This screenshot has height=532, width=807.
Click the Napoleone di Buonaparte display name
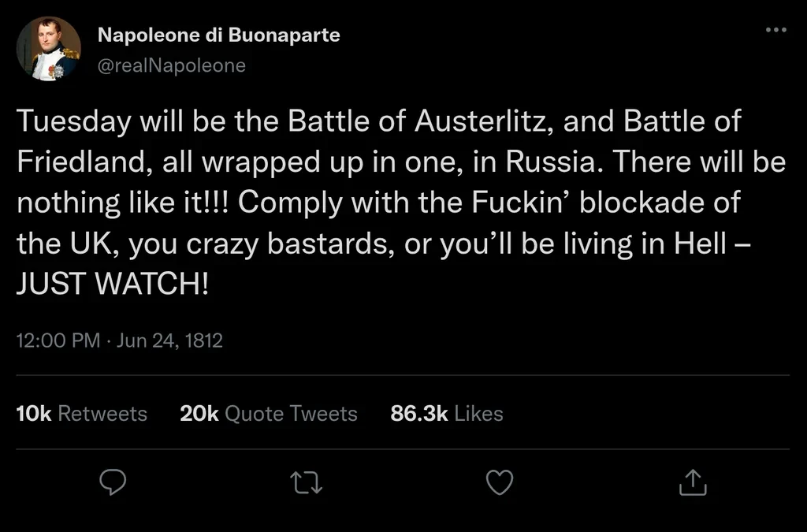pos(218,35)
